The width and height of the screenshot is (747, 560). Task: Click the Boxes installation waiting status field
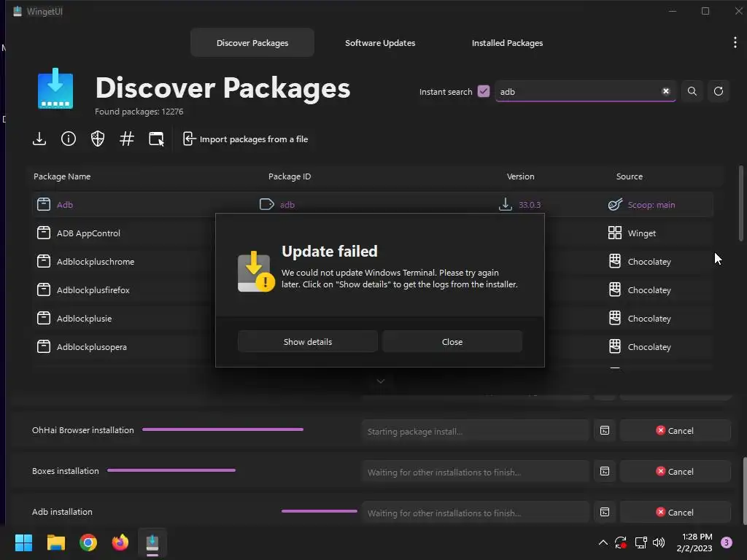coord(475,472)
